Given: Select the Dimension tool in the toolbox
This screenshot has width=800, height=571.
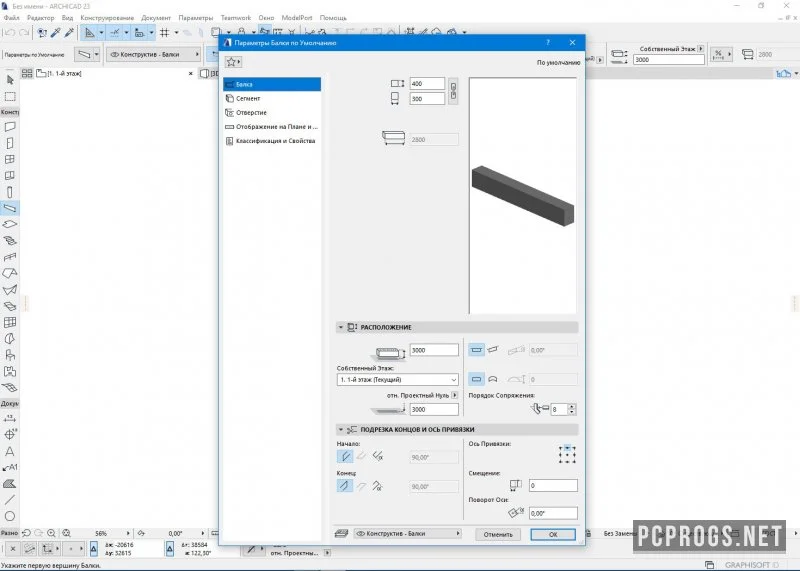Looking at the screenshot, I should pos(10,419).
